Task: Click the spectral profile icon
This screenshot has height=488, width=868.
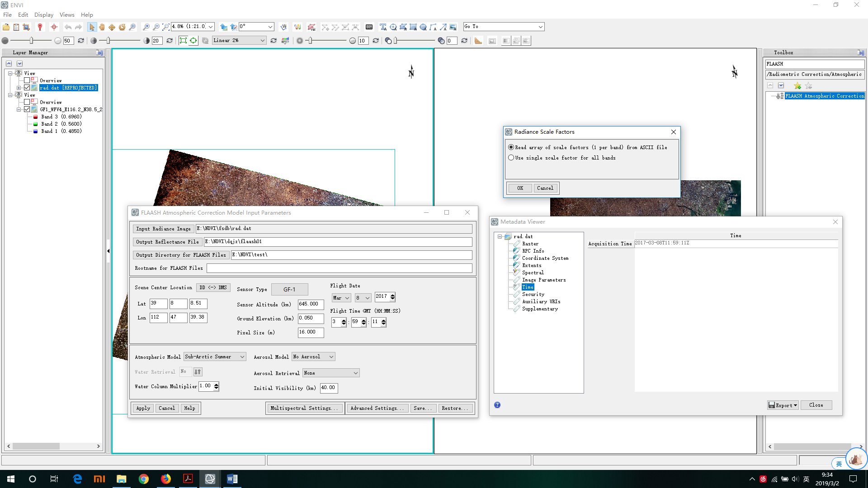Action: [297, 27]
